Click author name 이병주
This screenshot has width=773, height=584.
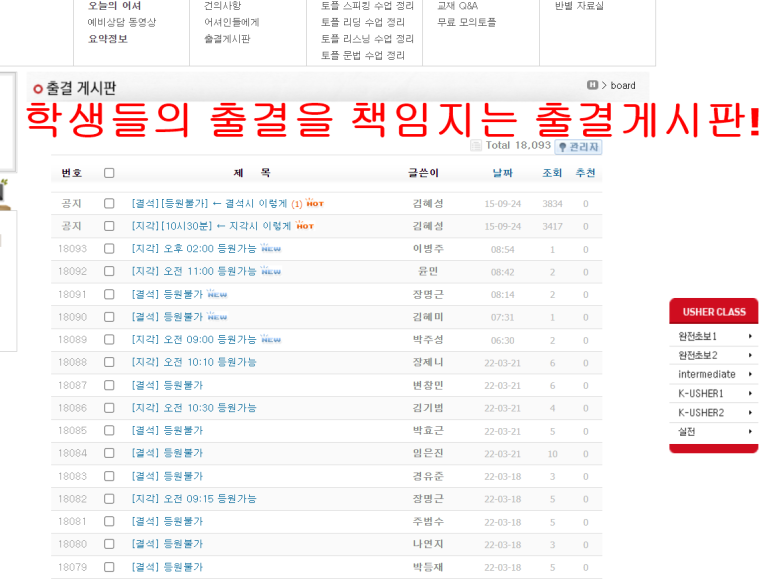[x=428, y=249]
